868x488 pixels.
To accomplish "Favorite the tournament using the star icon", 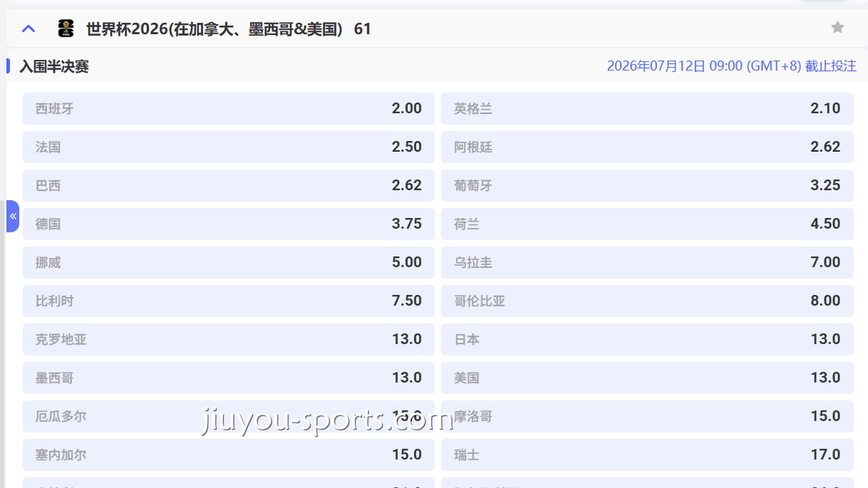I will [838, 27].
